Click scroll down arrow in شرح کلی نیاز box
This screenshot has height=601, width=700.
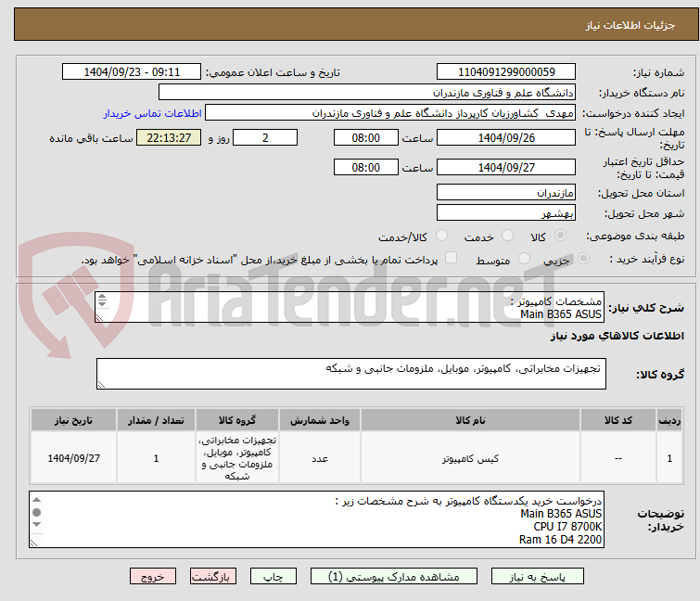click(102, 303)
